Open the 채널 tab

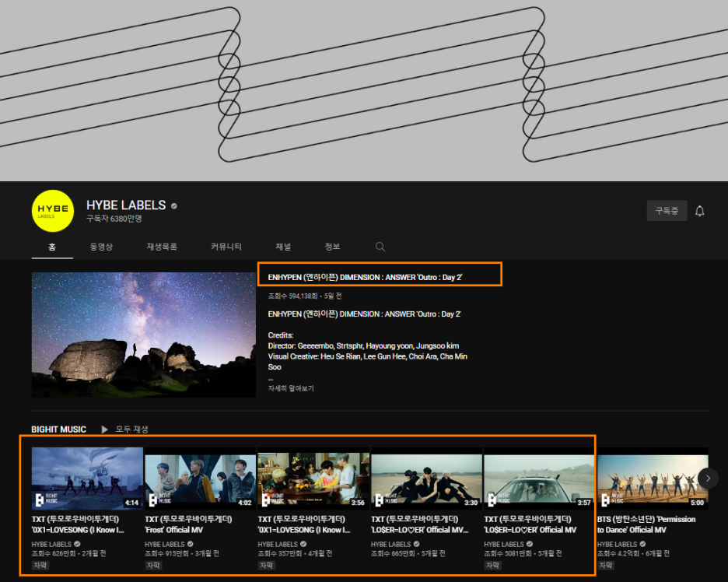(x=283, y=247)
